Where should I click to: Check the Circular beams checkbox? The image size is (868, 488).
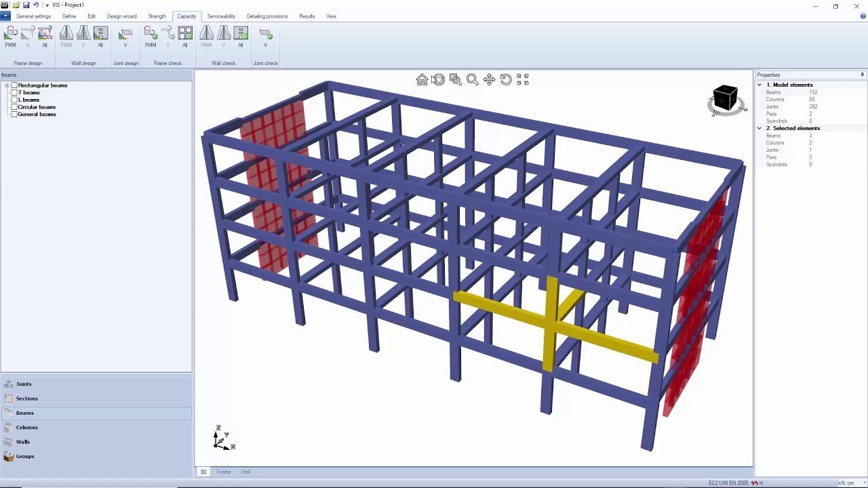pyautogui.click(x=14, y=107)
